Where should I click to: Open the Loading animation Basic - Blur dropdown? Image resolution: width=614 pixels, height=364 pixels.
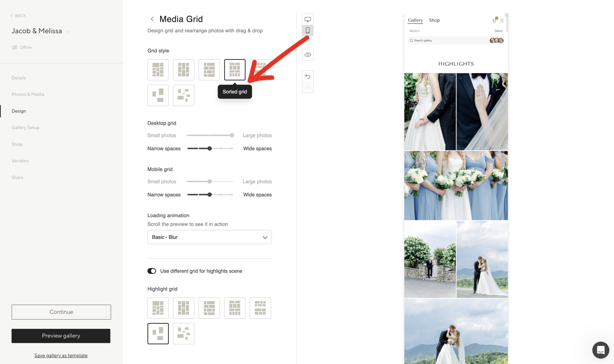(209, 237)
